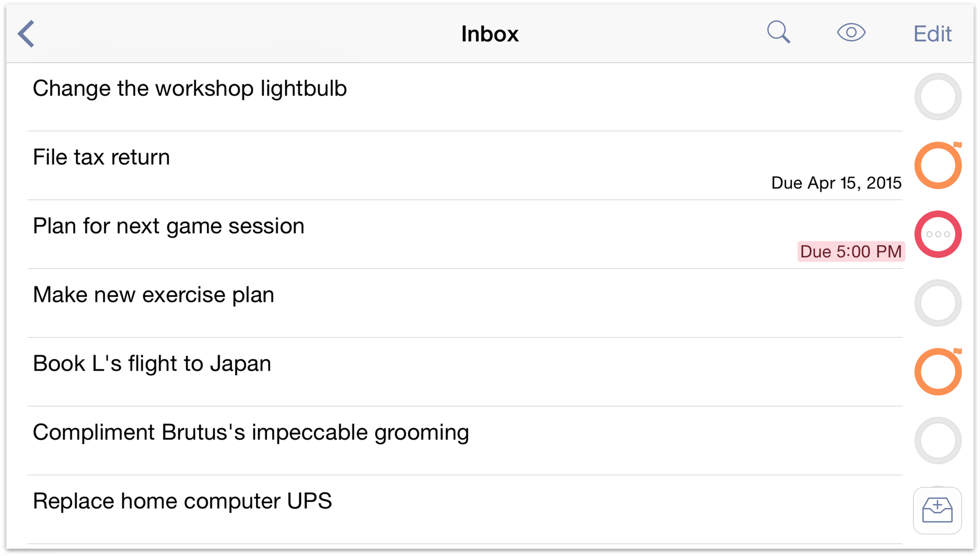Open search with the magnifying glass
Screen dimensions: 980x556
778,33
